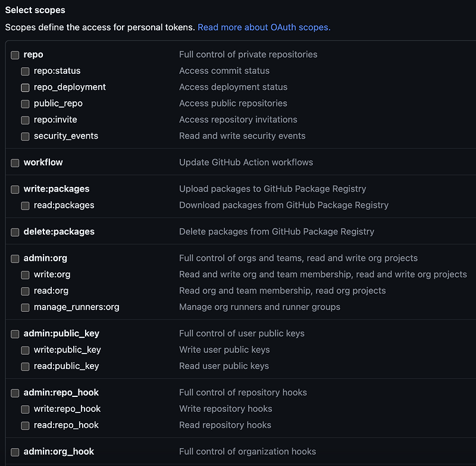Tick the delete:packages scope
The height and width of the screenshot is (466, 476).
[15, 232]
